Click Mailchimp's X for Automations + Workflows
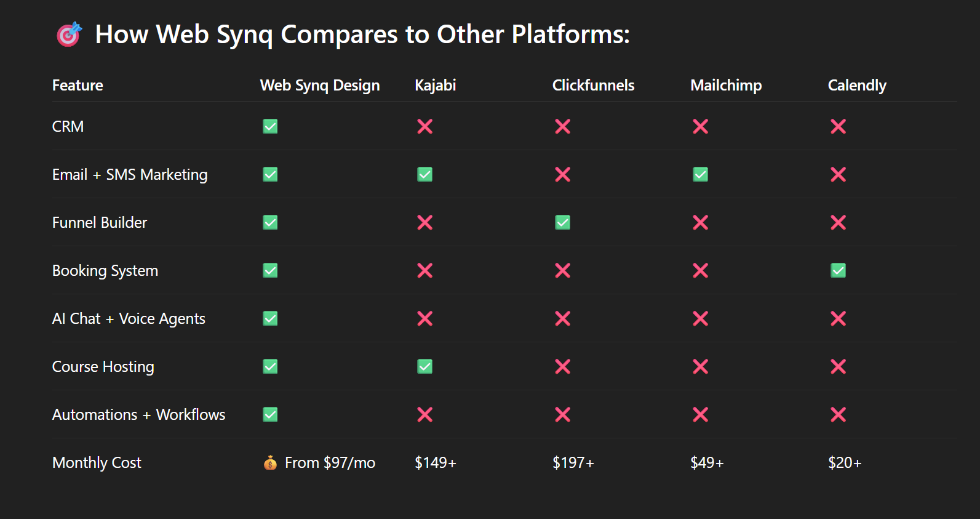980x519 pixels. coord(701,414)
